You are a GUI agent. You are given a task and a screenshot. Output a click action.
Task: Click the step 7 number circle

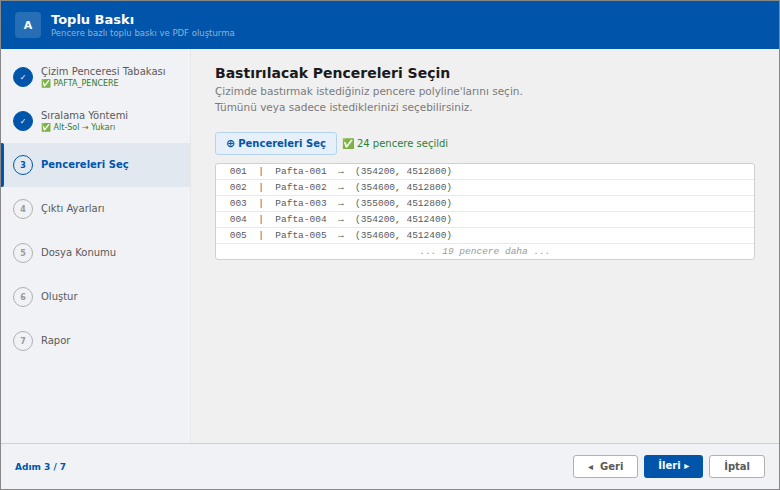(23, 341)
